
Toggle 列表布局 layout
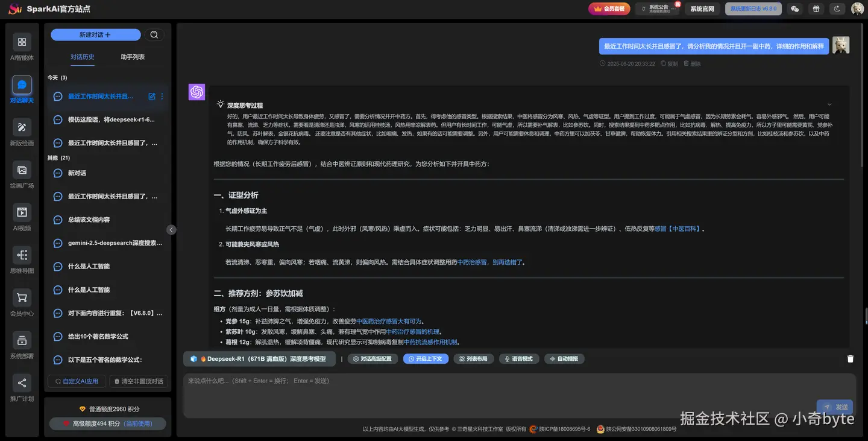pyautogui.click(x=474, y=359)
